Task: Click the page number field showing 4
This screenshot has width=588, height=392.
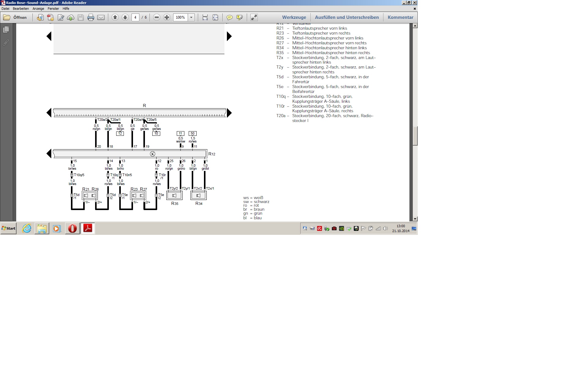Action: (x=135, y=17)
